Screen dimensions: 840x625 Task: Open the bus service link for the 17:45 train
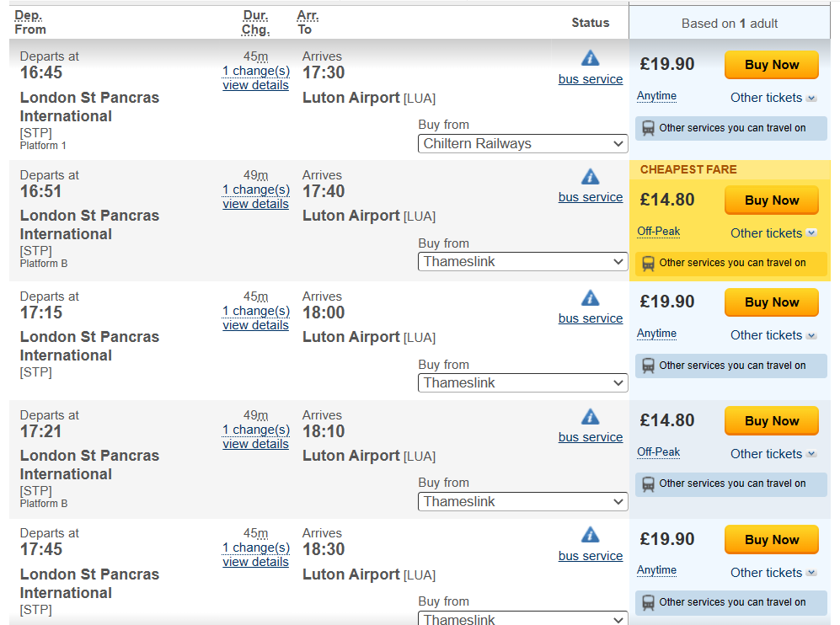[591, 556]
